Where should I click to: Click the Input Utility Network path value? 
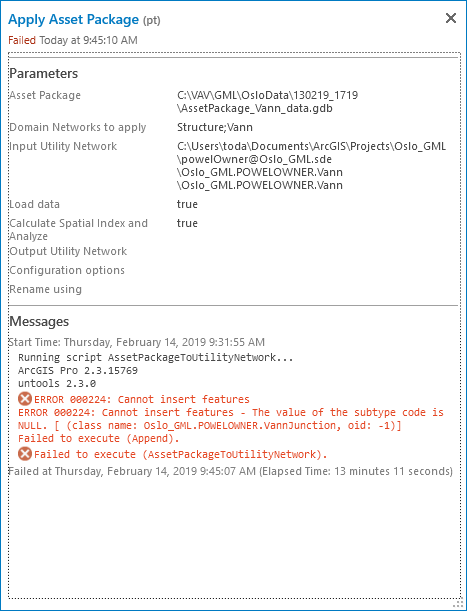click(311, 165)
